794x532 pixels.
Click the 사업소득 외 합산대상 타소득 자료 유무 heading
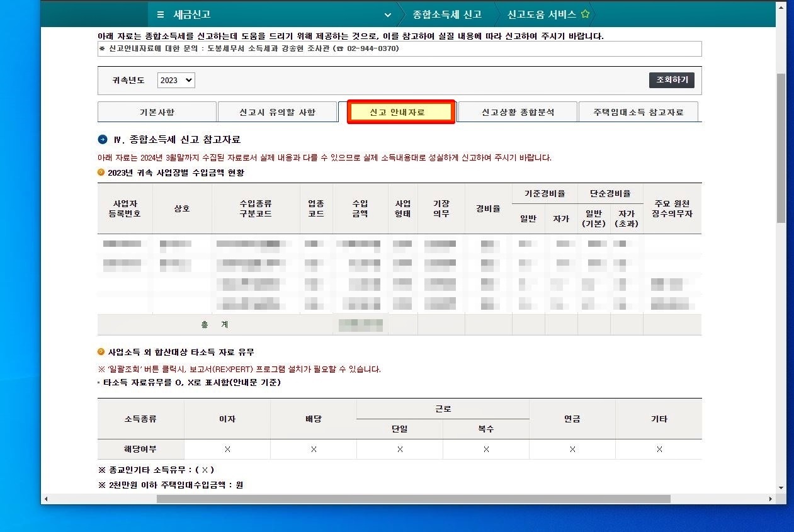click(181, 352)
